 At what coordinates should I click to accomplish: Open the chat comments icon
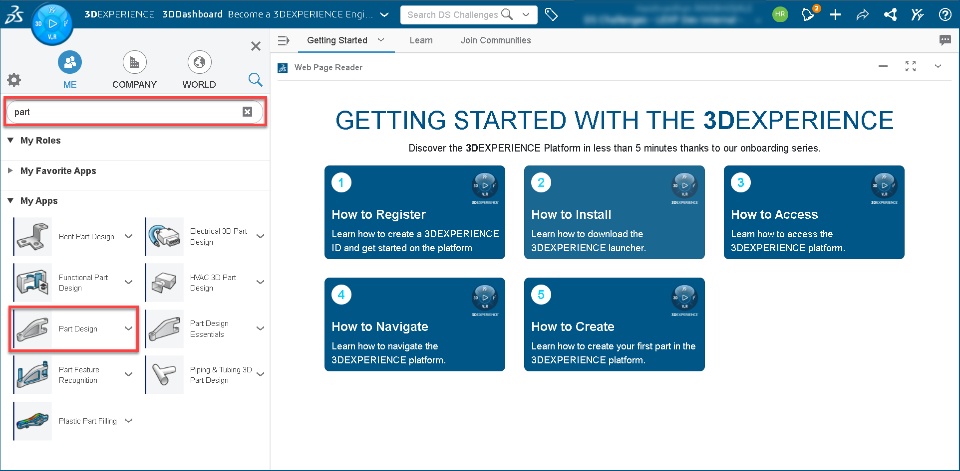click(945, 40)
